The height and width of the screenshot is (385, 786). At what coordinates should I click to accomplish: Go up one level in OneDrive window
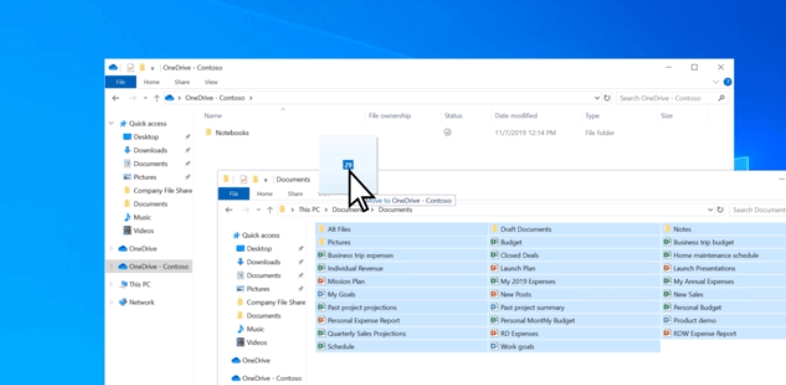(156, 98)
